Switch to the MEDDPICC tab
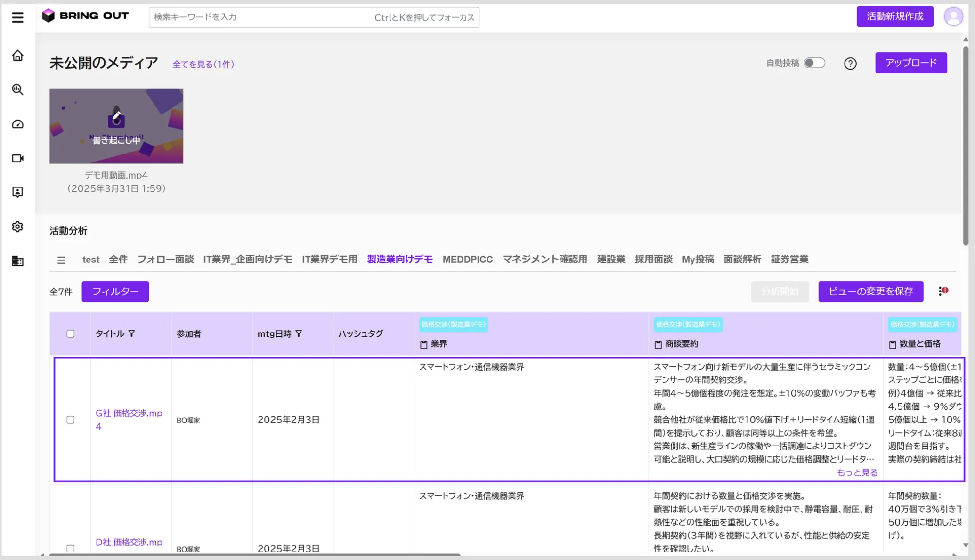The image size is (975, 560). click(x=467, y=260)
